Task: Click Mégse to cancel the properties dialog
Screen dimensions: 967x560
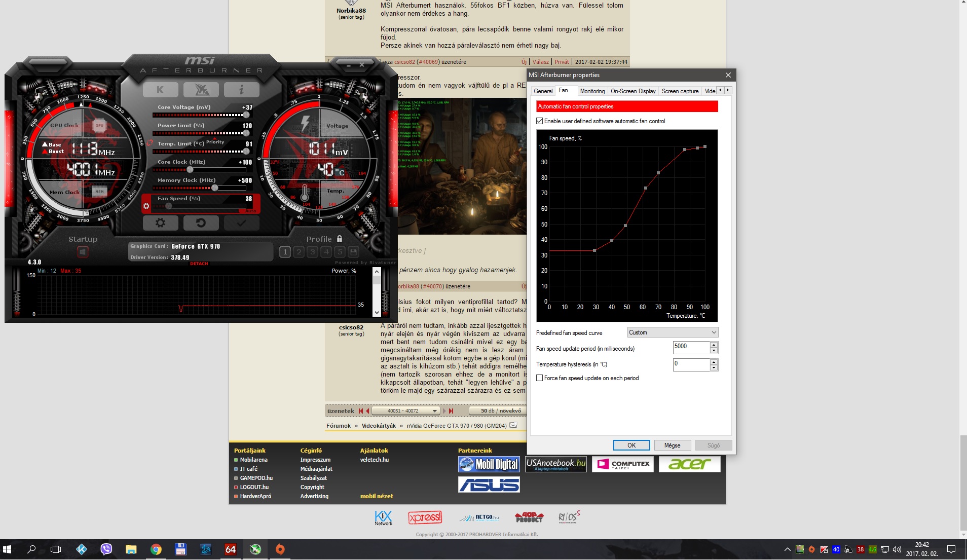Action: click(x=672, y=445)
